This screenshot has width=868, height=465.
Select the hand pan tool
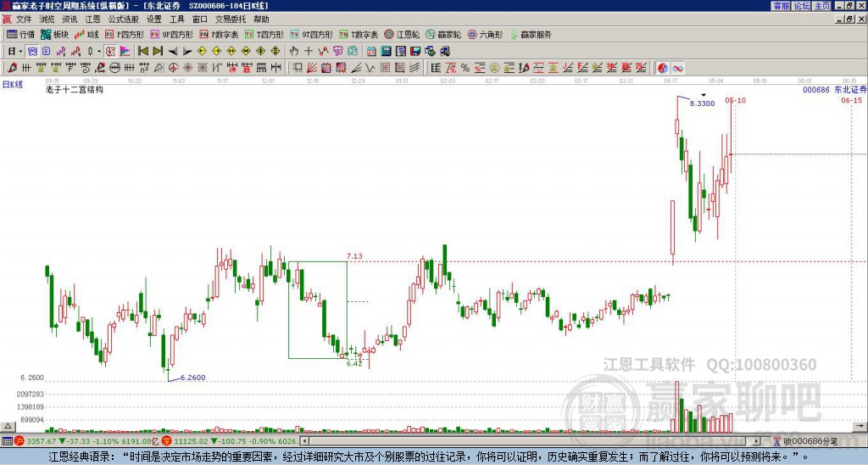293,52
